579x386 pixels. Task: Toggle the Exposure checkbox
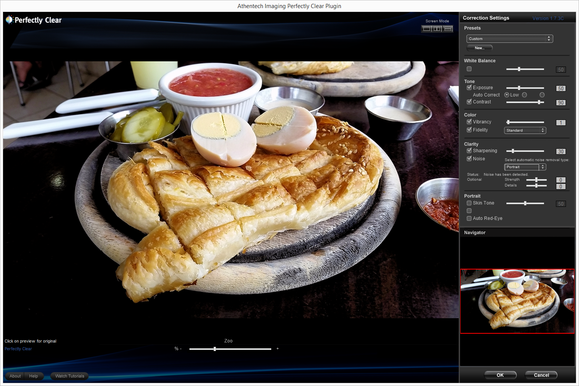(x=469, y=88)
